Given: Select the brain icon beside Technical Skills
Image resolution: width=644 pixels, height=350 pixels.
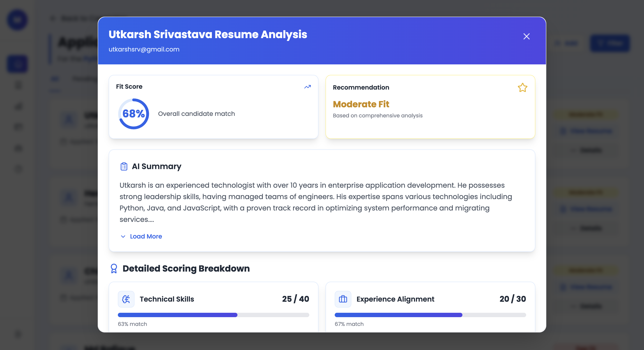Looking at the screenshot, I should (x=126, y=299).
